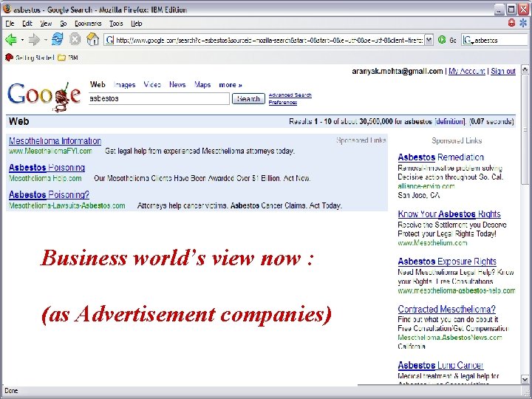
Task: Click the green Go button icon
Action: 442,40
